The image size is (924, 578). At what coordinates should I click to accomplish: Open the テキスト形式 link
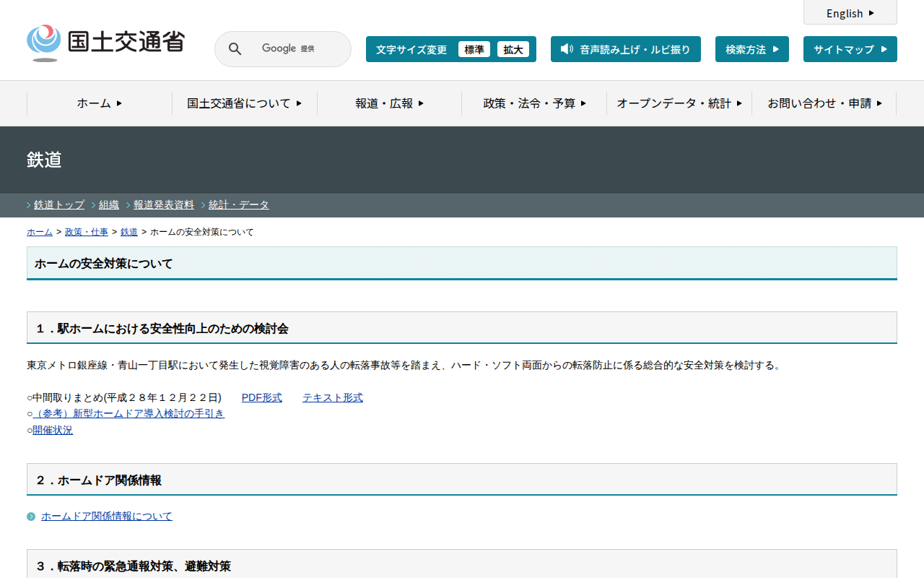332,397
